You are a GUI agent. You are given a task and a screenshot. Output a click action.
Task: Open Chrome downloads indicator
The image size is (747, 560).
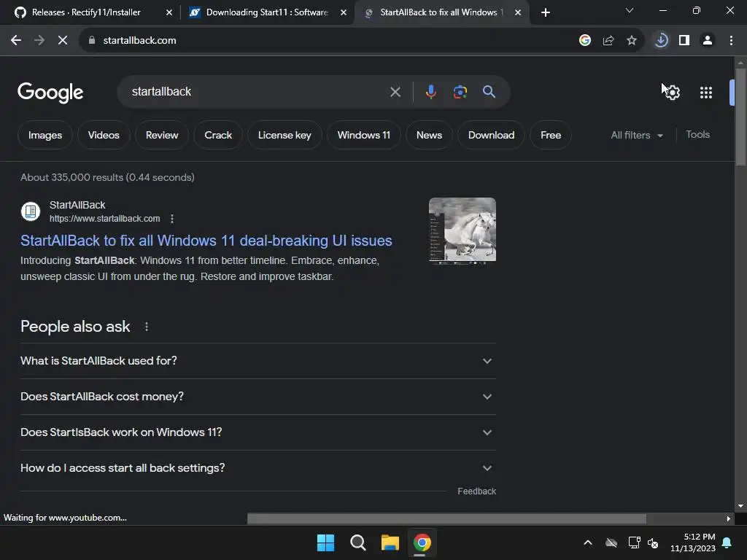[x=661, y=41]
